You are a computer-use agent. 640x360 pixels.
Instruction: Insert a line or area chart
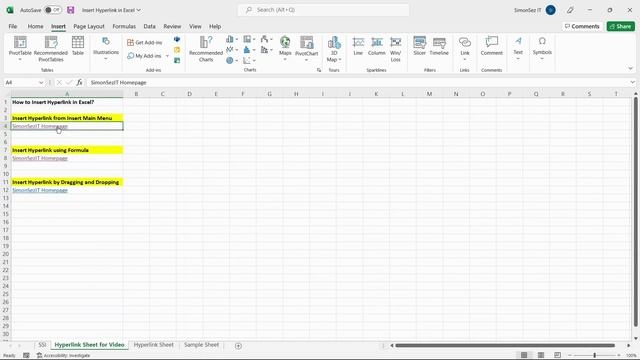point(231,50)
